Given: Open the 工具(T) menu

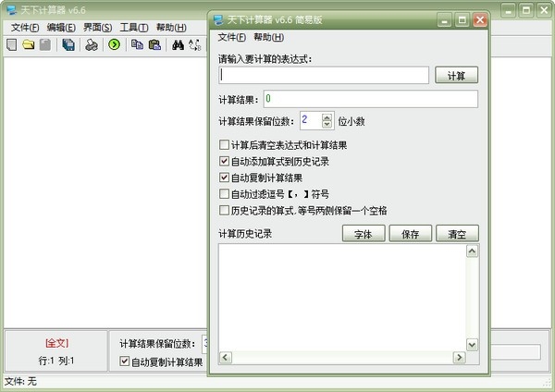Looking at the screenshot, I should pos(134,28).
